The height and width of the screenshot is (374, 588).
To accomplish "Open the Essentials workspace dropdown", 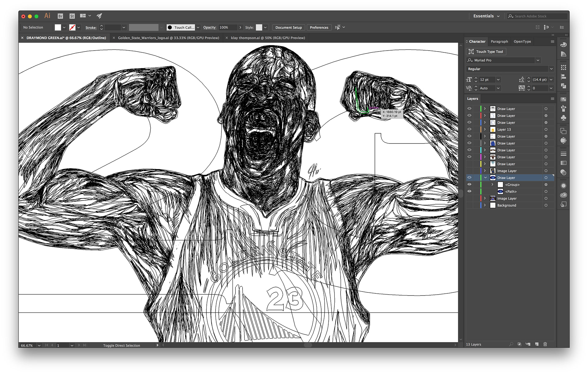I will (486, 16).
